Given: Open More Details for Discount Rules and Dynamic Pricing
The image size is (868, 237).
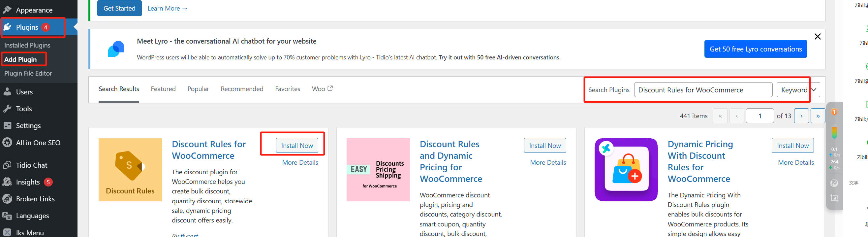Looking at the screenshot, I should coord(548,162).
